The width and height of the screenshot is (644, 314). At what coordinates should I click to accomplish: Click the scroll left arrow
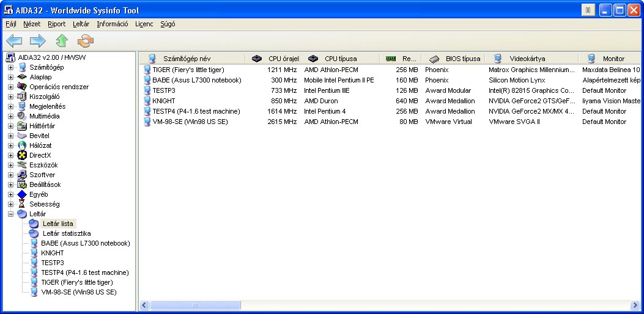click(144, 305)
